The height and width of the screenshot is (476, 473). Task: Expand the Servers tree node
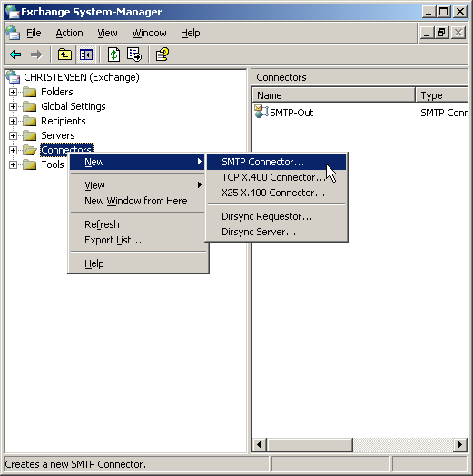[x=13, y=135]
